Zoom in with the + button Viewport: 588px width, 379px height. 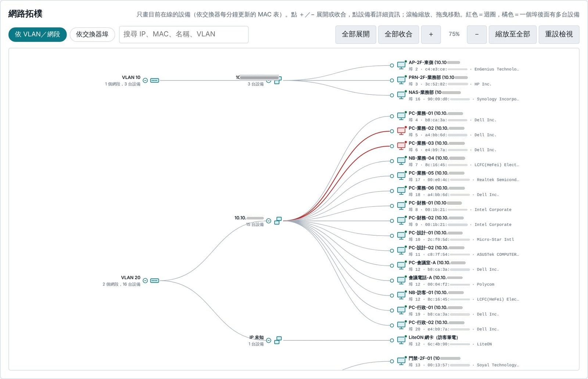pyautogui.click(x=431, y=35)
